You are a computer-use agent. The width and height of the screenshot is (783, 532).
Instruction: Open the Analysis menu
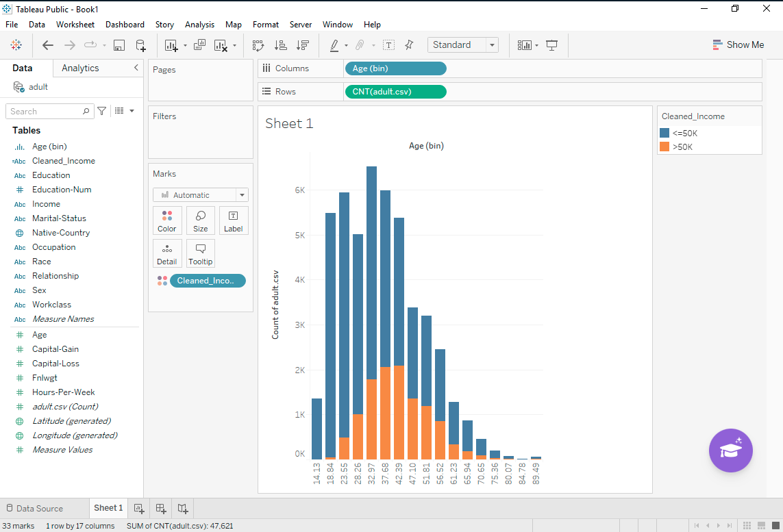pyautogui.click(x=199, y=24)
